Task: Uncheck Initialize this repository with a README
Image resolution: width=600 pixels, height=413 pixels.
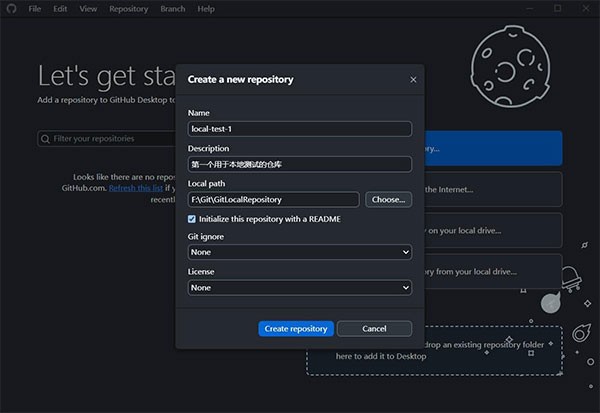Action: 192,219
